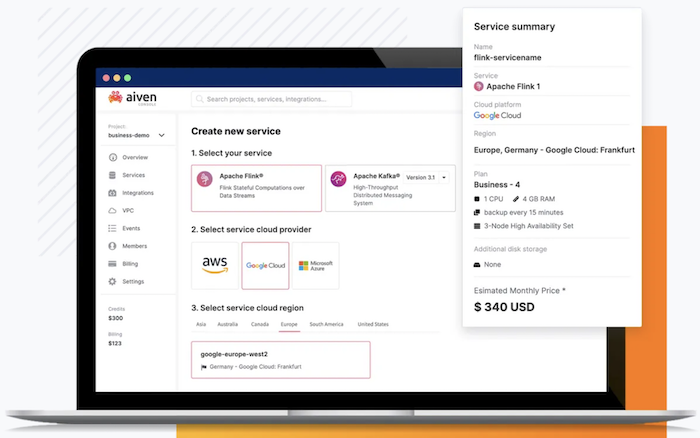Click the Members person icon
Screen dimensions: 700x438
click(x=112, y=246)
